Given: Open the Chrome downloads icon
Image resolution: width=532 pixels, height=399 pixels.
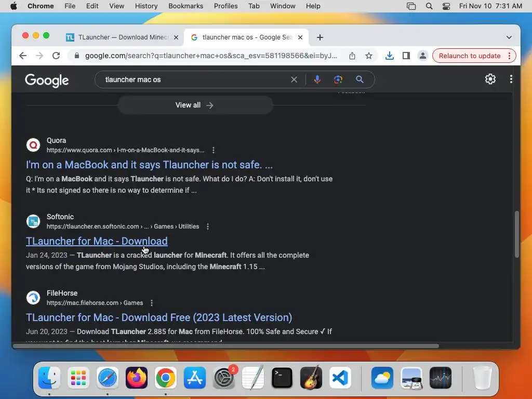Looking at the screenshot, I should tap(390, 56).
